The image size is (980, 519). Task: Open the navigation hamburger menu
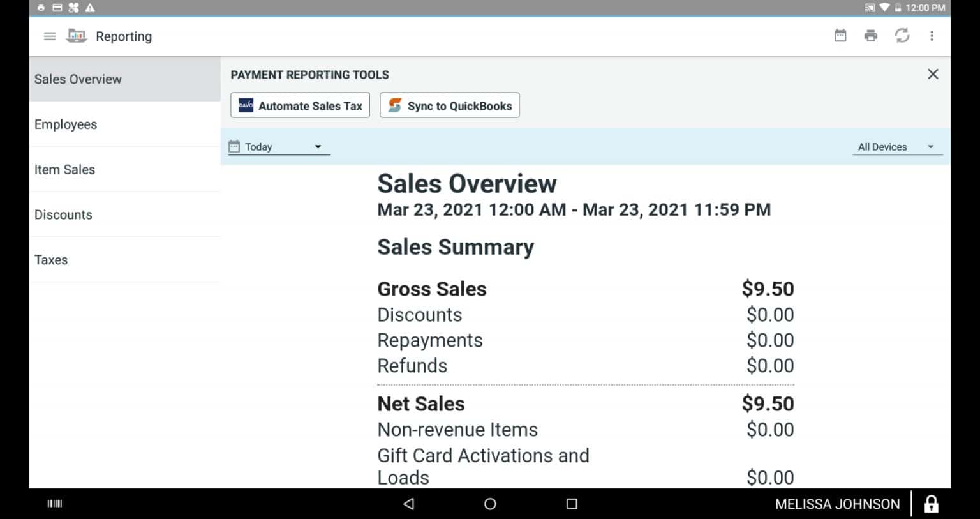(49, 36)
